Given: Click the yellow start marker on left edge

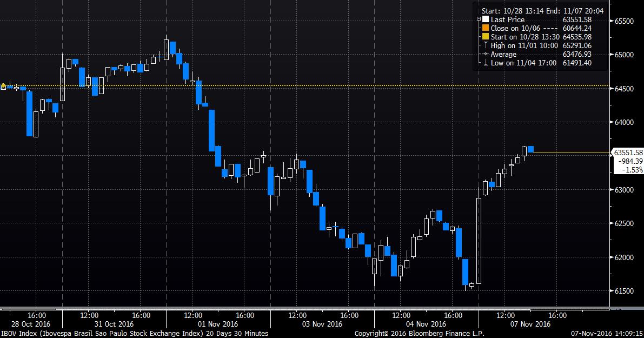Looking at the screenshot, I should click(x=3, y=85).
